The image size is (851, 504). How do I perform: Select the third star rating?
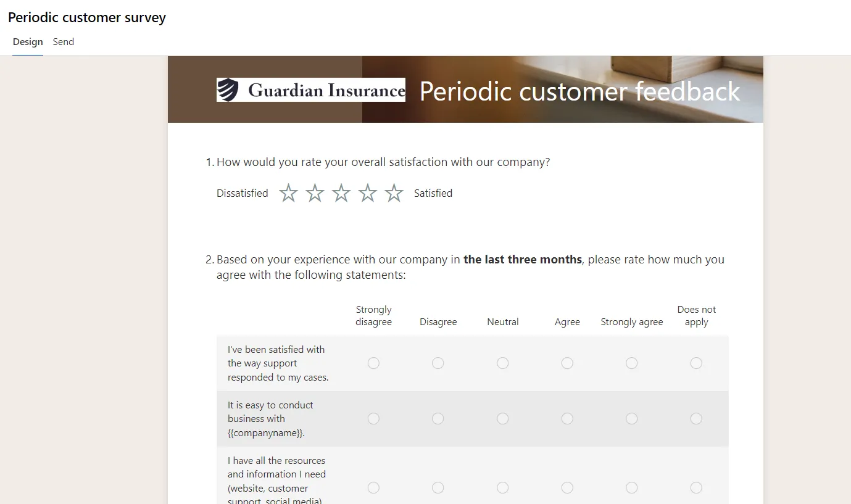(x=341, y=193)
